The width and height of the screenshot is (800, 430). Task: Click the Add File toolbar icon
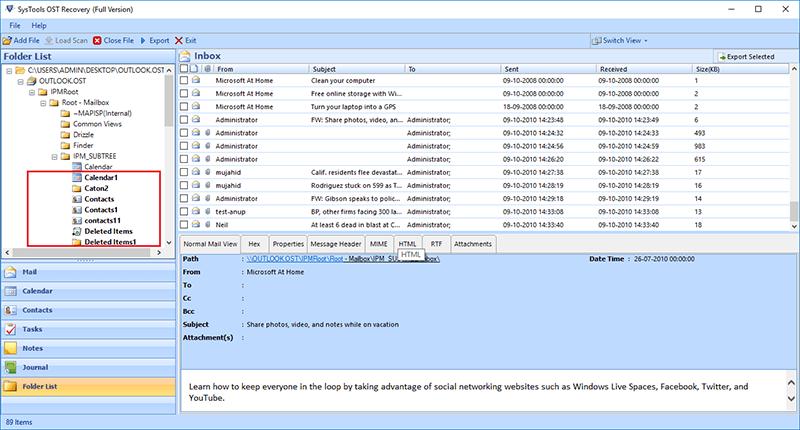point(7,40)
